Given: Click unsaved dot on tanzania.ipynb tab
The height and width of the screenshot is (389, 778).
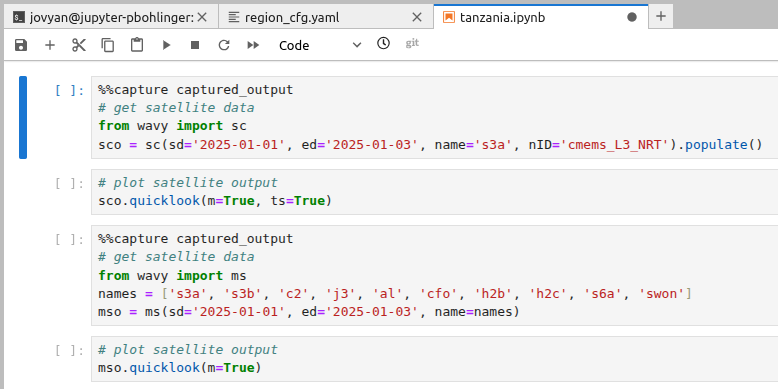Looking at the screenshot, I should 632,17.
